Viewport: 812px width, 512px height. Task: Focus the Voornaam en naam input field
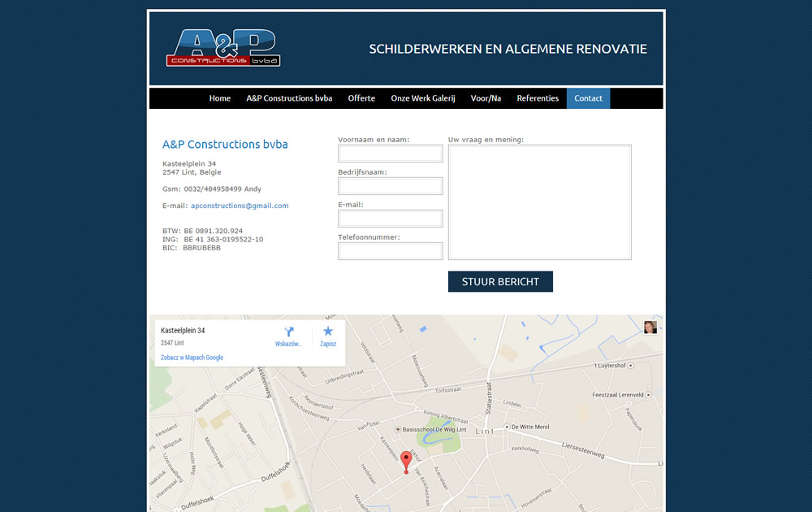click(391, 154)
